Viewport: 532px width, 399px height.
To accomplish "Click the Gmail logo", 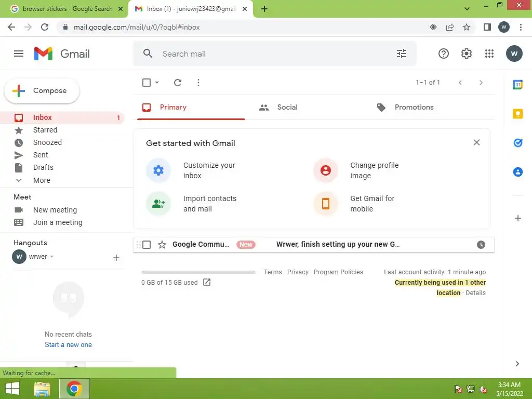I will click(x=62, y=54).
